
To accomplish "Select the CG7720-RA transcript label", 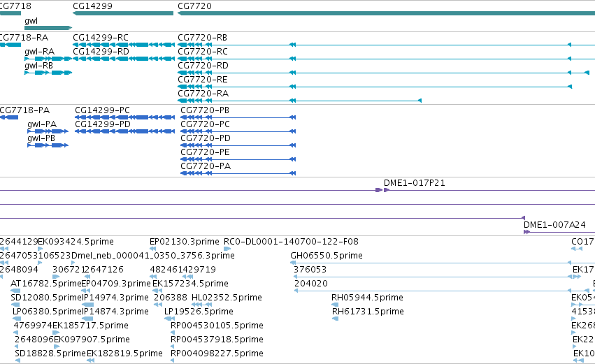I will [203, 94].
